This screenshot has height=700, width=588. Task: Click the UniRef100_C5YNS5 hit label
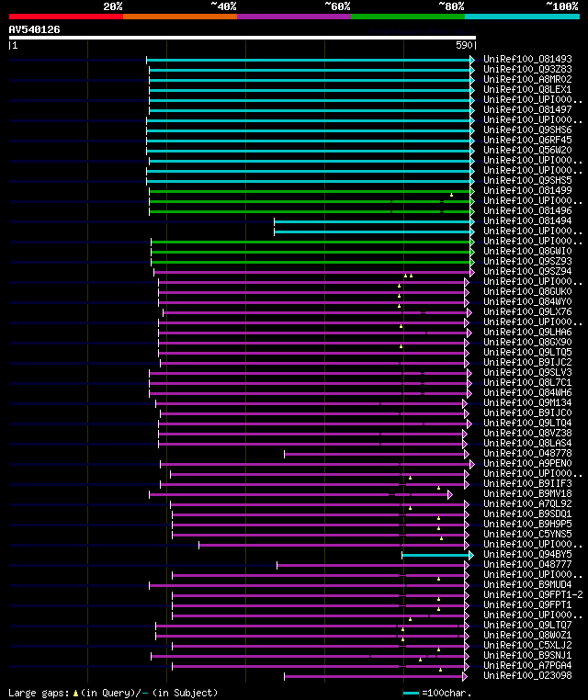pos(527,534)
